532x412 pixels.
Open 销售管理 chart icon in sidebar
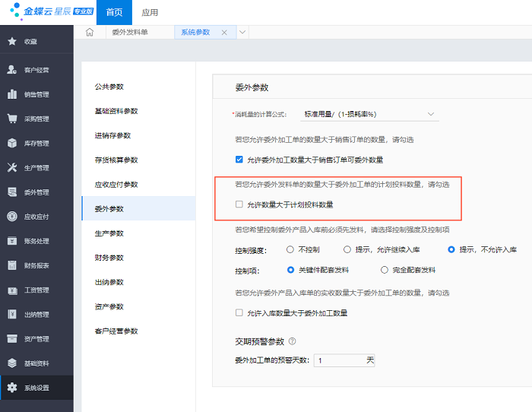[12, 94]
